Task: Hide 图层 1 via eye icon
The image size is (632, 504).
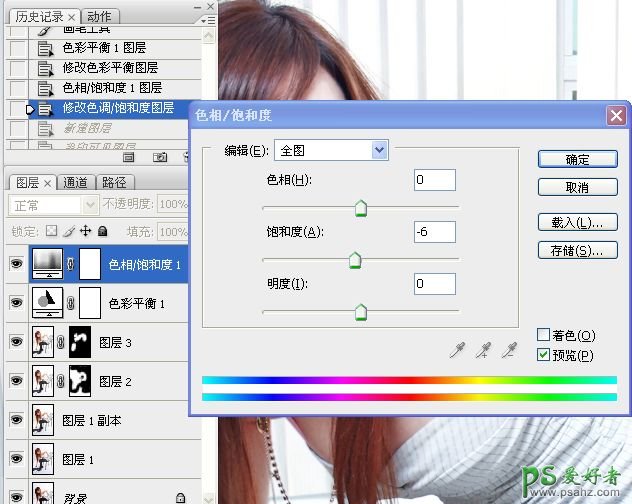Action: 17,458
